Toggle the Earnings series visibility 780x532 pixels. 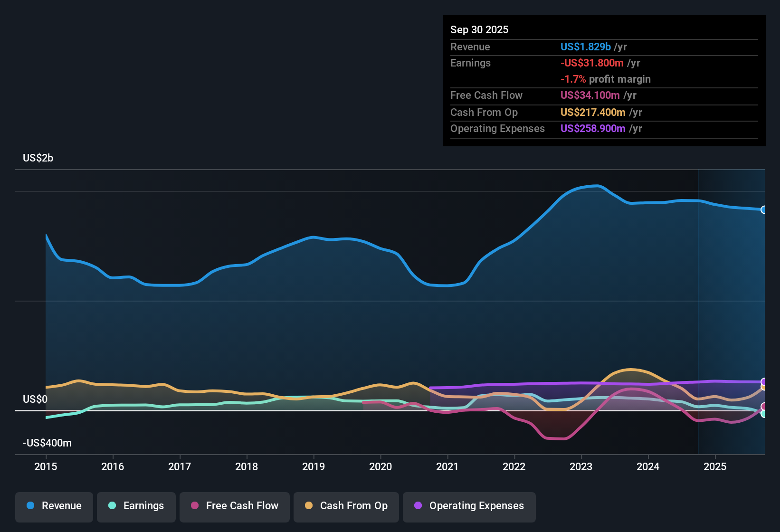pos(136,506)
